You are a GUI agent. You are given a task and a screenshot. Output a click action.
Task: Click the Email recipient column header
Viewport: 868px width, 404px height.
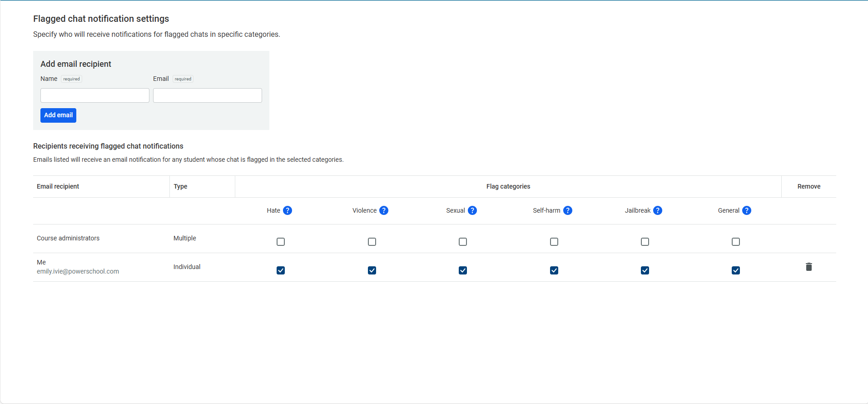58,186
